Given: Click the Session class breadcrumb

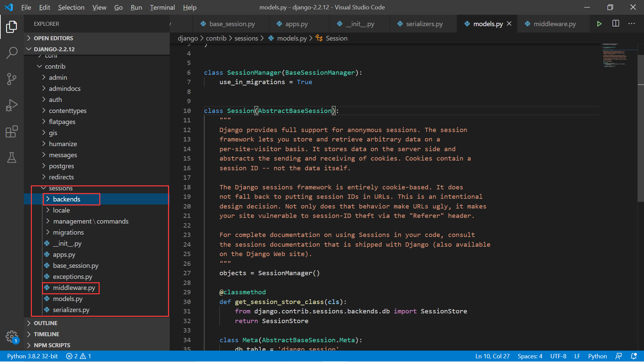Looking at the screenshot, I should [332, 38].
